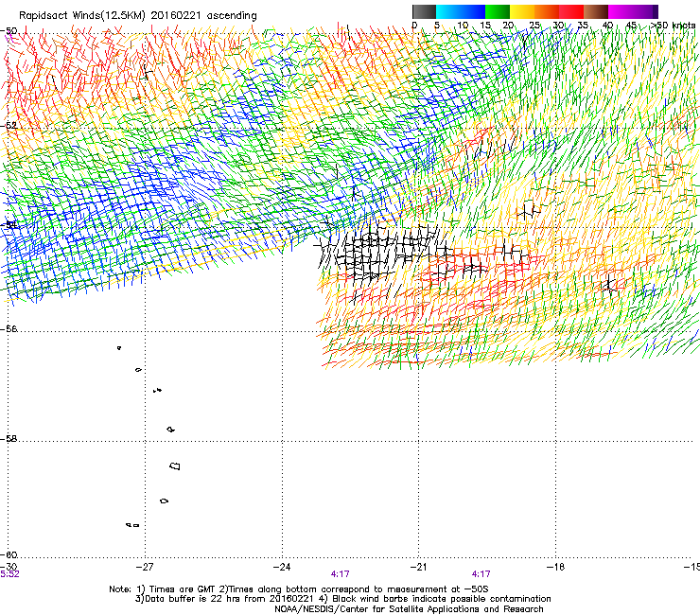Click the cyan-blue 5-15 knots legend color
700x615 pixels.
[x=461, y=11]
